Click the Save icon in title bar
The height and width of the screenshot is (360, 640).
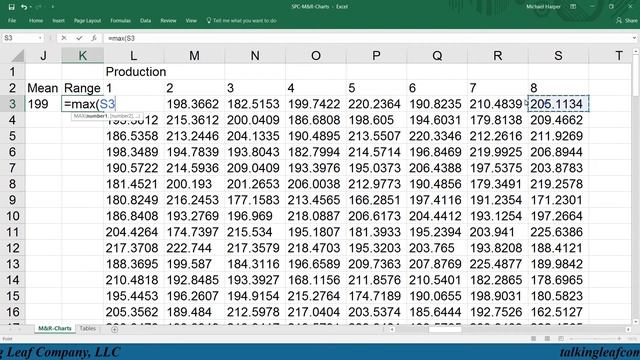click(11, 7)
